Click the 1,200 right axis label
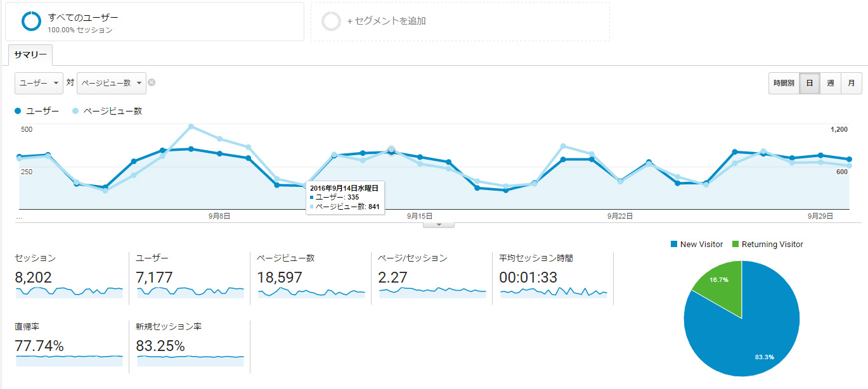 click(x=839, y=129)
